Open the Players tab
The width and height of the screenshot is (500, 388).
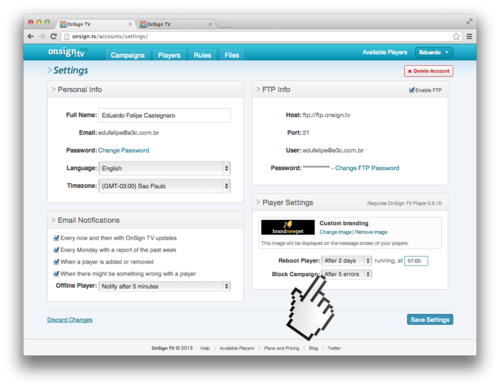(x=169, y=55)
